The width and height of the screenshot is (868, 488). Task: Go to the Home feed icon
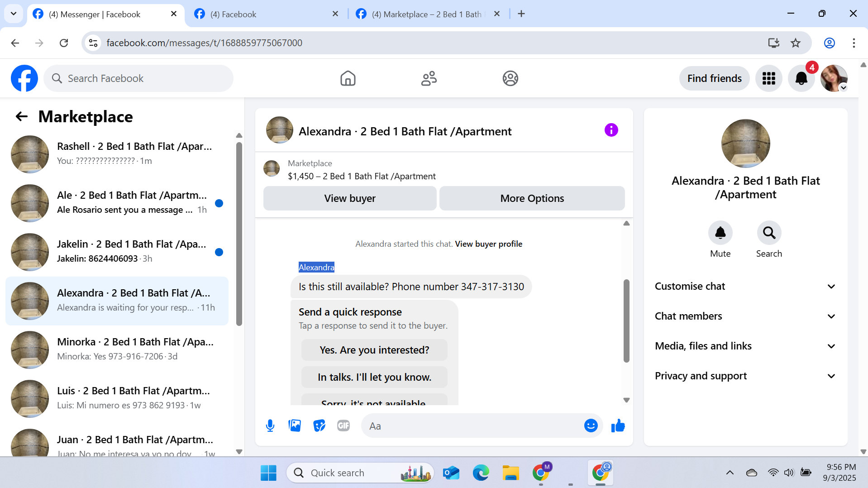(x=348, y=78)
